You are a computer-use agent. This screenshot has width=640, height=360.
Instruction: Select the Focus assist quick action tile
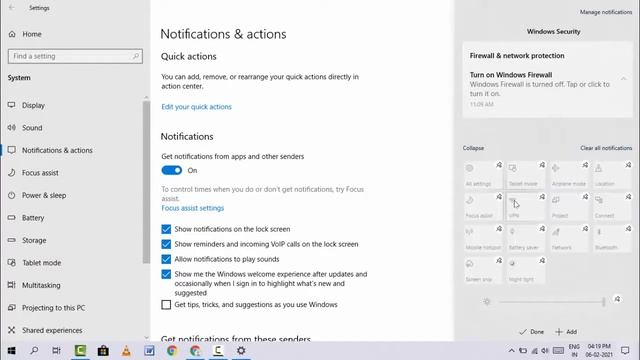pos(483,207)
